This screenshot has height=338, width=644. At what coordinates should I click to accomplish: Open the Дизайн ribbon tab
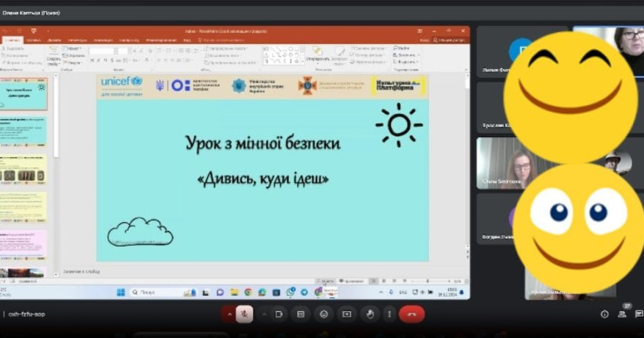(x=54, y=40)
